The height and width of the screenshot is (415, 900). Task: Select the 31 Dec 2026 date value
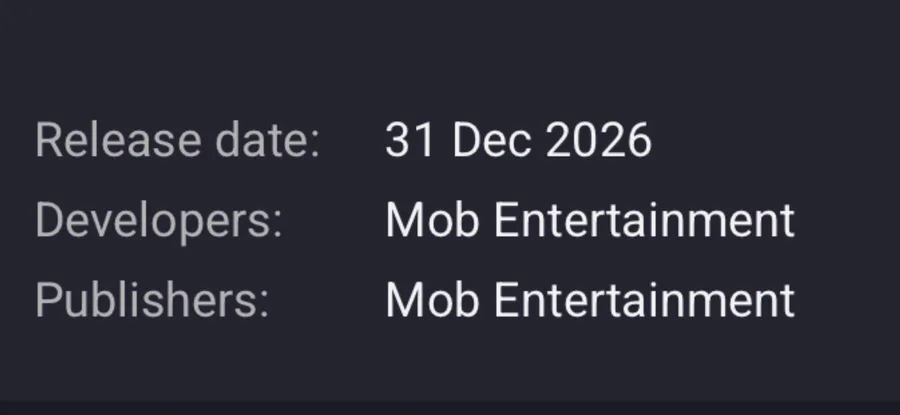518,140
